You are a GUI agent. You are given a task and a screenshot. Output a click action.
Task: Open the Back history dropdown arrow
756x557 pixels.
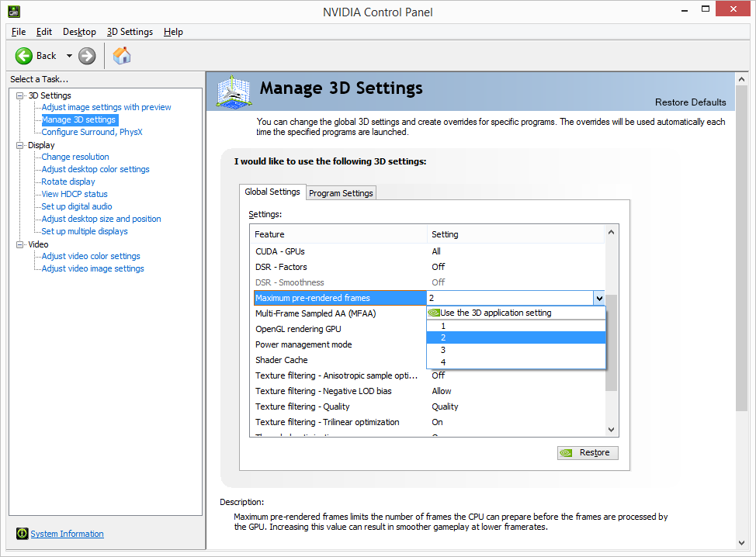(69, 56)
